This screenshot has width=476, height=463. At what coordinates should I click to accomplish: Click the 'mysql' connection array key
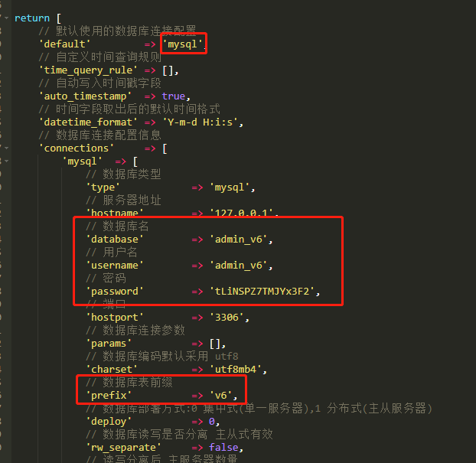83,161
